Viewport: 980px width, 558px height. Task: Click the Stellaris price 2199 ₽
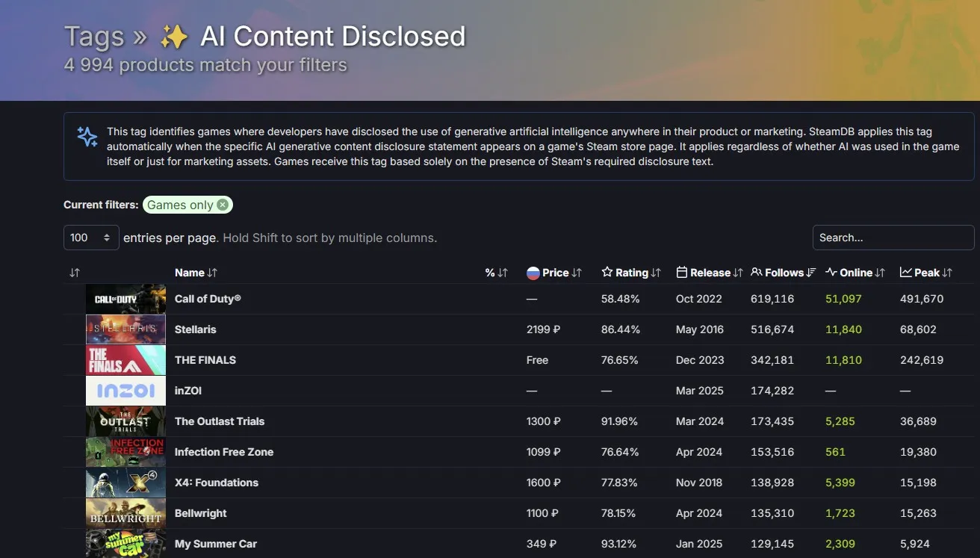click(544, 329)
